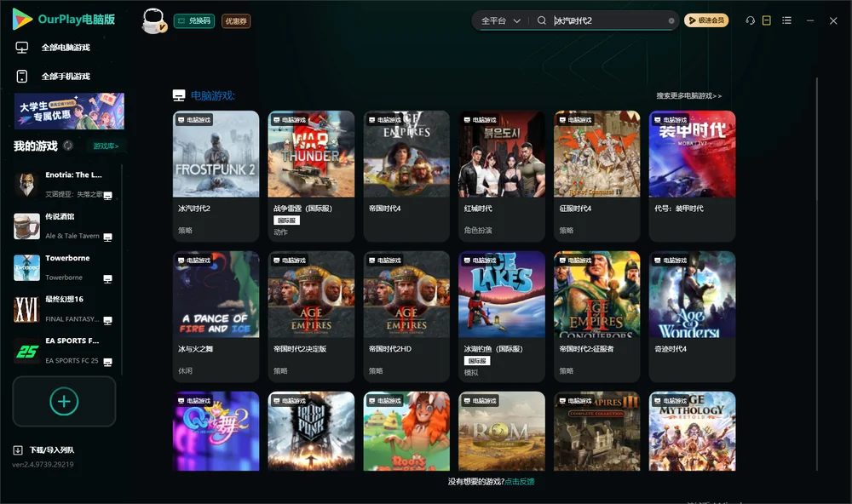Click the PC icon beside EA SPORTS FC 25
Screen dimensions: 852x504
(x=107, y=363)
